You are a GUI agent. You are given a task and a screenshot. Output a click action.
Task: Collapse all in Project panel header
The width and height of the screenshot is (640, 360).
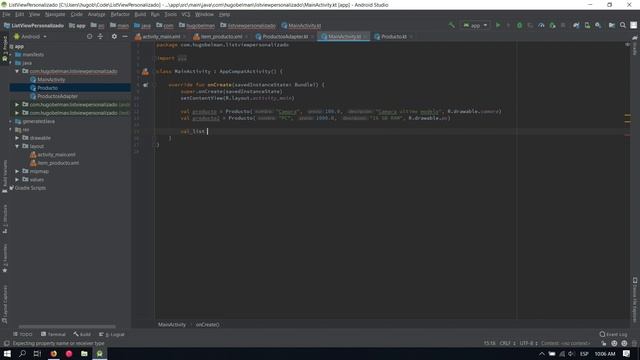[100, 36]
